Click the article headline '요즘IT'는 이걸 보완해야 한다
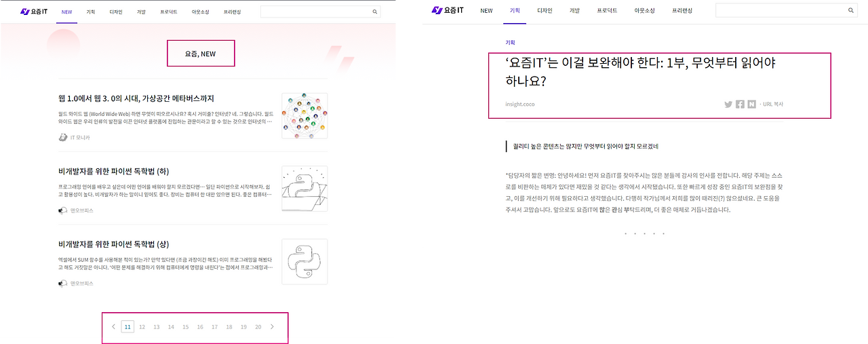This screenshot has height=344, width=868. [641, 72]
